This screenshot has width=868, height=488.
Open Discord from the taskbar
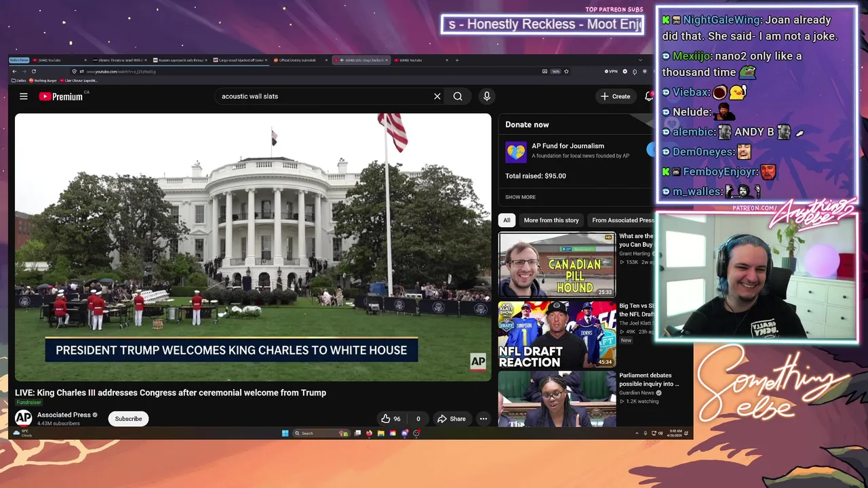[x=405, y=433]
